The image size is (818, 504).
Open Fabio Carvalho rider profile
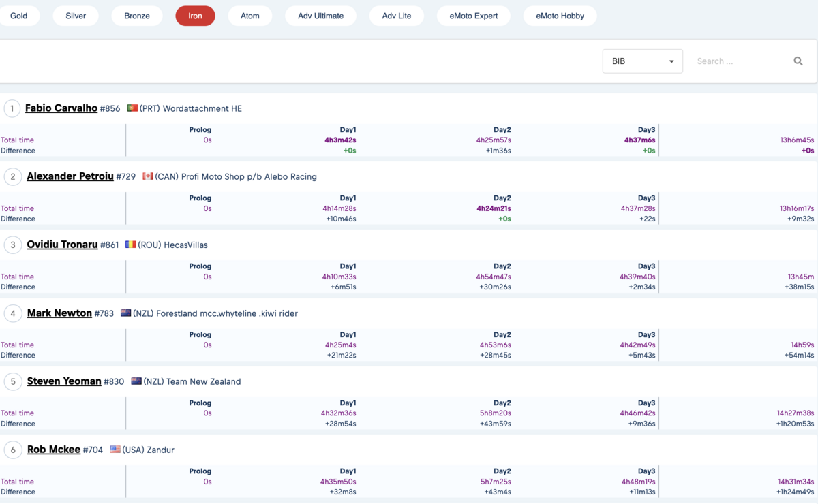(x=61, y=108)
